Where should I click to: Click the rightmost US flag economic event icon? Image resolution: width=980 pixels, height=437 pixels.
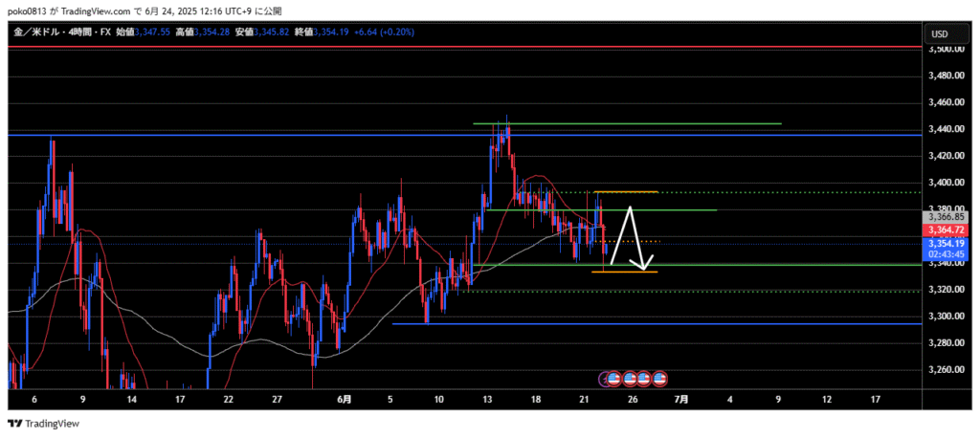(658, 379)
